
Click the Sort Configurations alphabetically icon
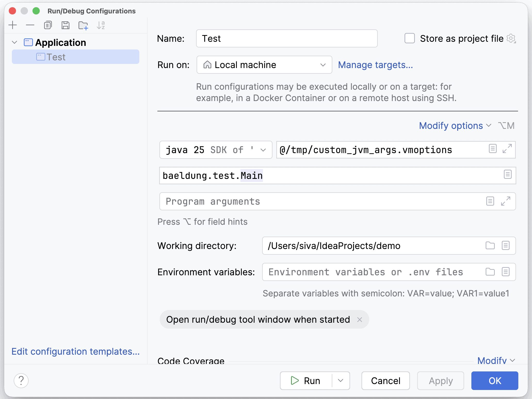coord(101,25)
